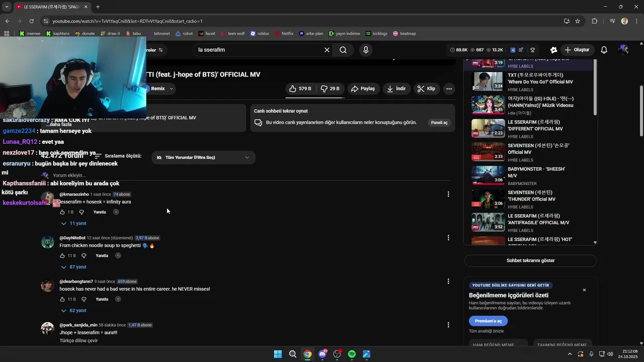Open options menu for @park_sanjida_min comment

pos(448,325)
